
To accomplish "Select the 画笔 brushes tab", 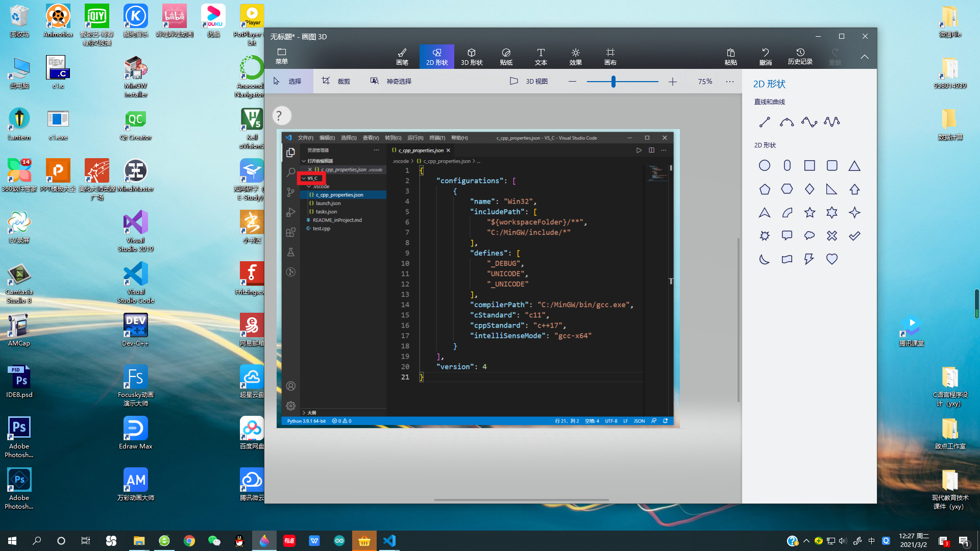I will (x=402, y=57).
